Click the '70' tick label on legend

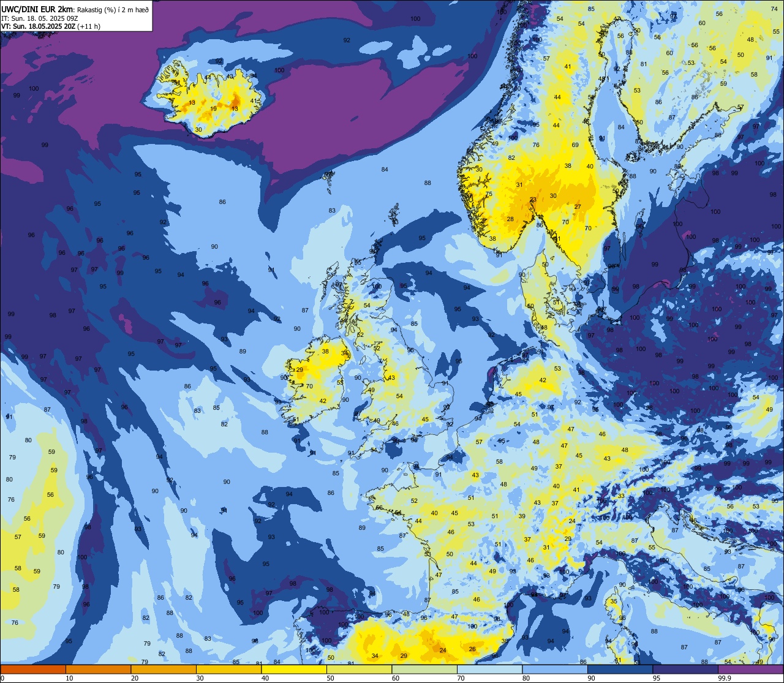coord(461,678)
